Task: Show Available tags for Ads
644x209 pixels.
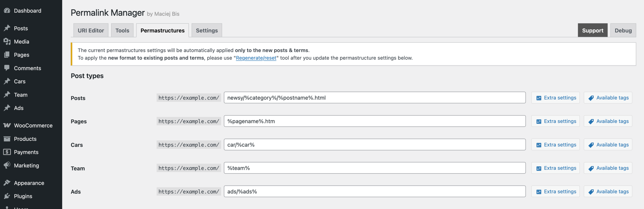Action: pos(608,191)
